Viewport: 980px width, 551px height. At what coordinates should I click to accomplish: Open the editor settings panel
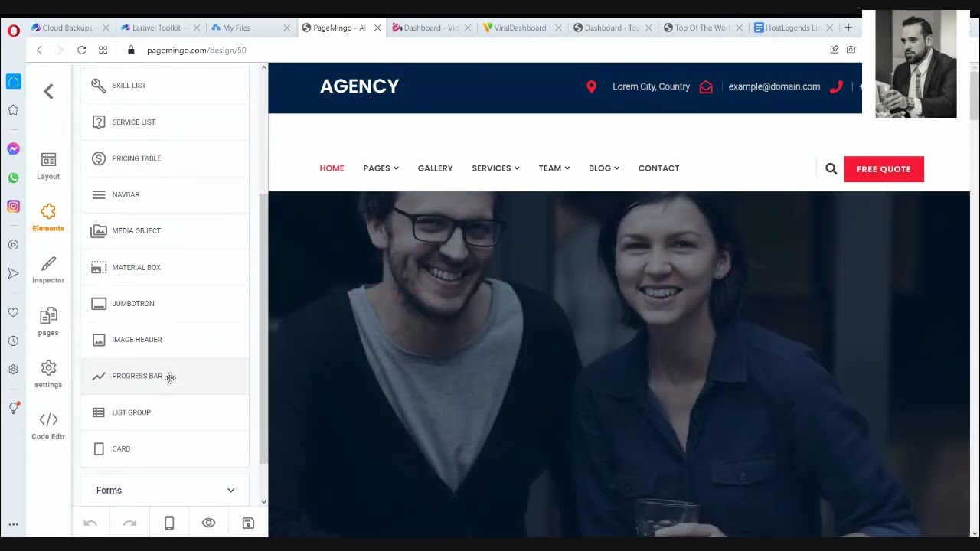48,374
